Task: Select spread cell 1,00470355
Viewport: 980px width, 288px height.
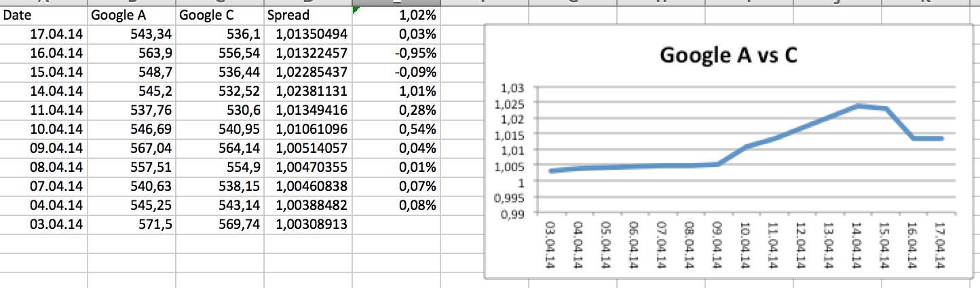Action: [308, 166]
